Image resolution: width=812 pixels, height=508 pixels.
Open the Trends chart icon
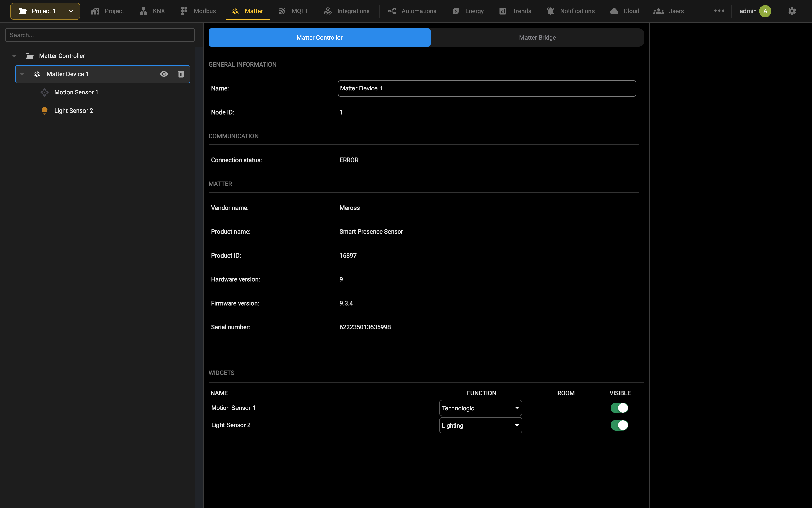point(503,11)
